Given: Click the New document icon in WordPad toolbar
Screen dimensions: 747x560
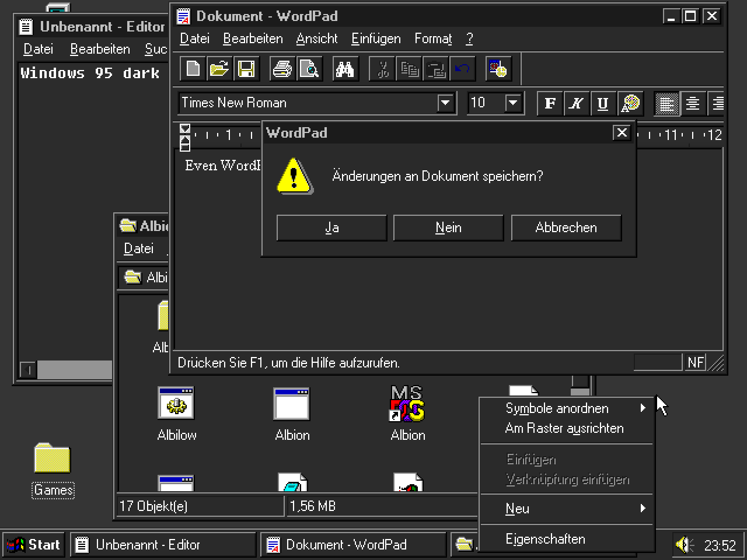Looking at the screenshot, I should [193, 69].
